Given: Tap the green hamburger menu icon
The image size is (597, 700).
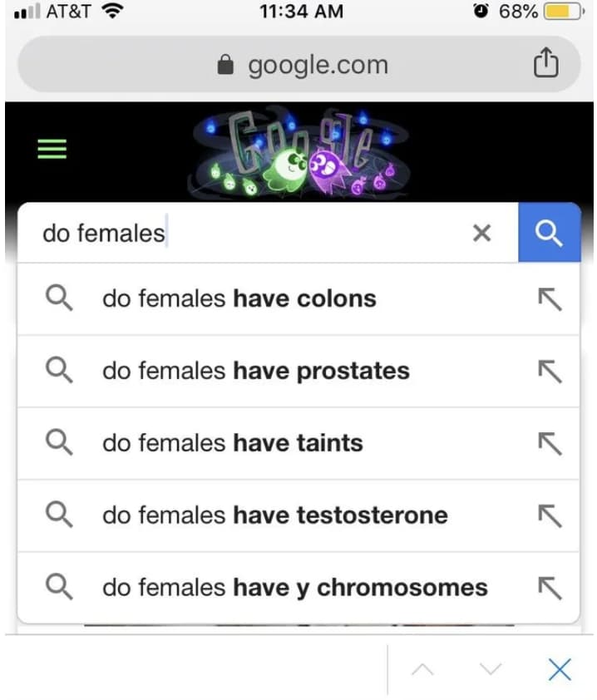Looking at the screenshot, I should (x=52, y=149).
